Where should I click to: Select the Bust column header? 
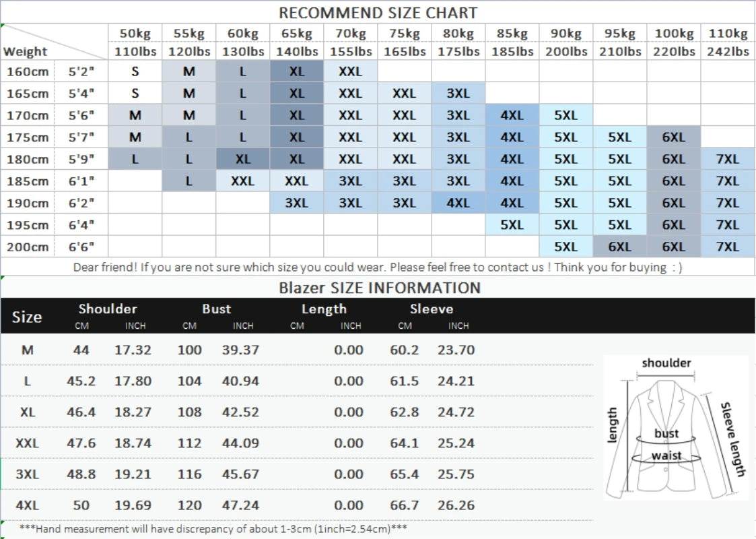pyautogui.click(x=216, y=309)
